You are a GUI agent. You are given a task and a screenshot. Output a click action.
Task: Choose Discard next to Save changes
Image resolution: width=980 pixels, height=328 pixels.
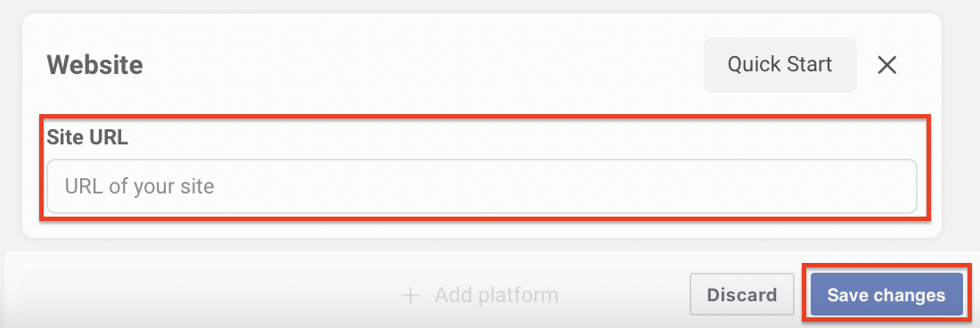coord(742,295)
